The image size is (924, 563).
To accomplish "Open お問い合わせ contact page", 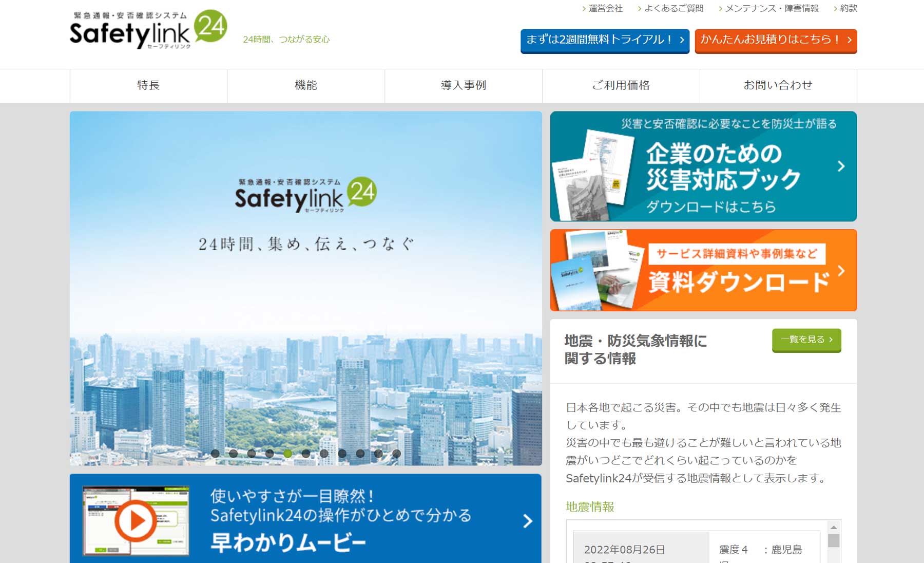I will pos(778,85).
